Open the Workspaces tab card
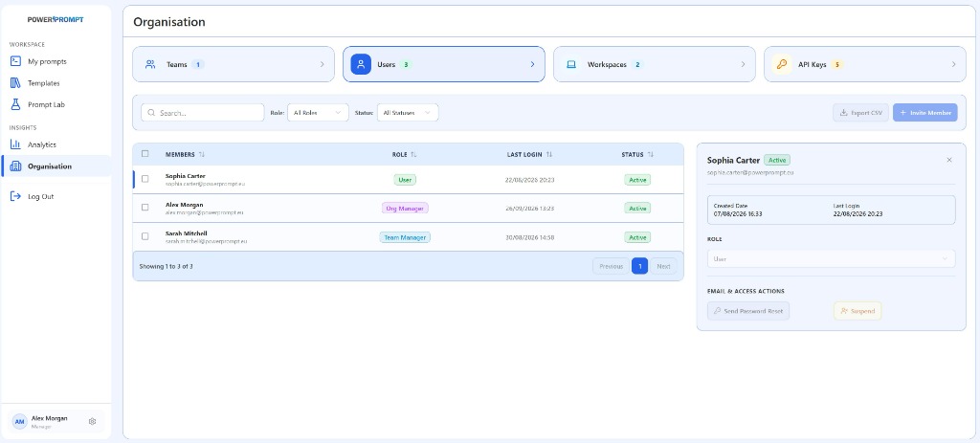The image size is (980, 443). [655, 64]
